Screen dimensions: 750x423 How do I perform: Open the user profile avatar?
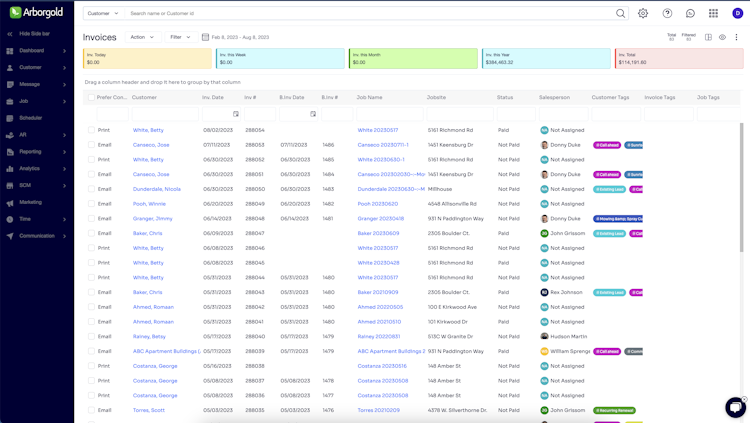click(737, 13)
